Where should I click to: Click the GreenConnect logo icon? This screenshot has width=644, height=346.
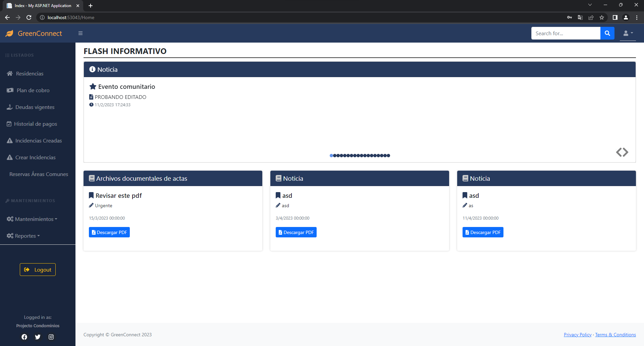(x=9, y=33)
